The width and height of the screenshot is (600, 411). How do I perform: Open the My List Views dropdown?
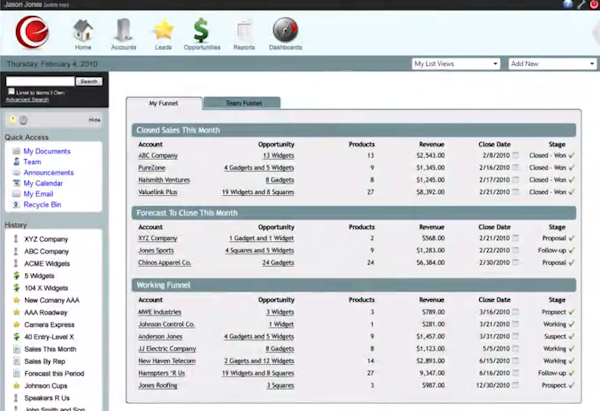pos(456,64)
